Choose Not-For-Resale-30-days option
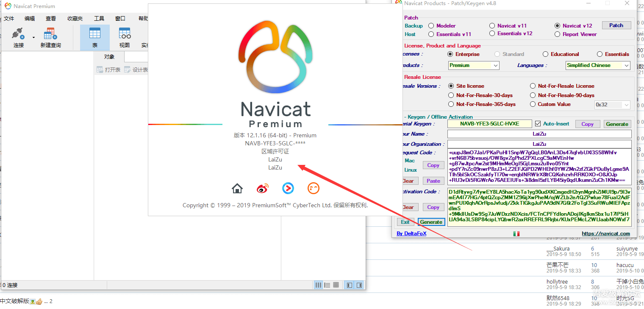This screenshot has height=309, width=644. [451, 95]
